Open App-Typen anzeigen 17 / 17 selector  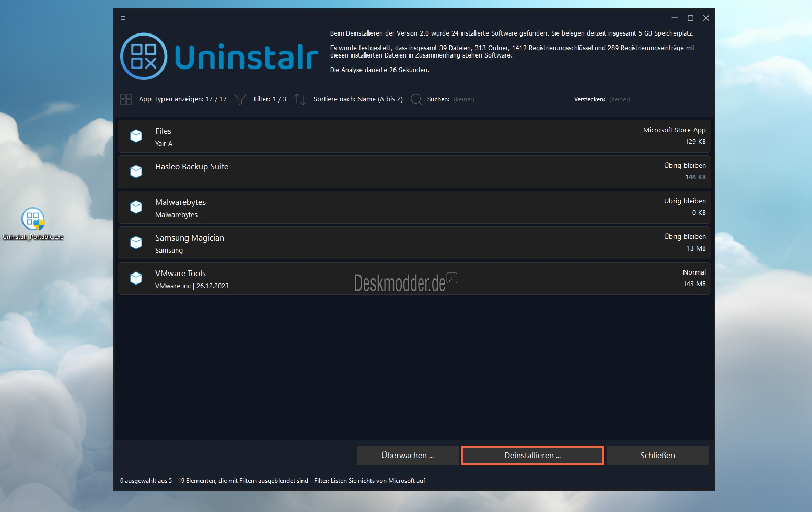point(183,99)
